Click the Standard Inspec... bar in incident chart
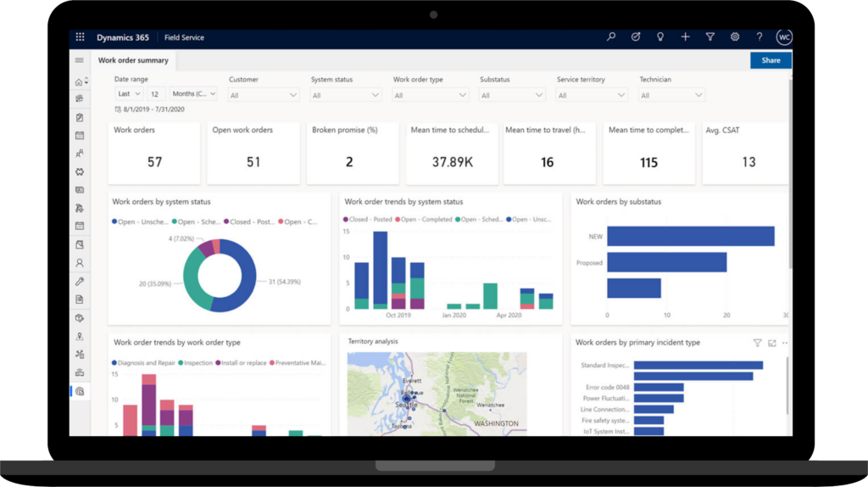The image size is (868, 487). [698, 365]
